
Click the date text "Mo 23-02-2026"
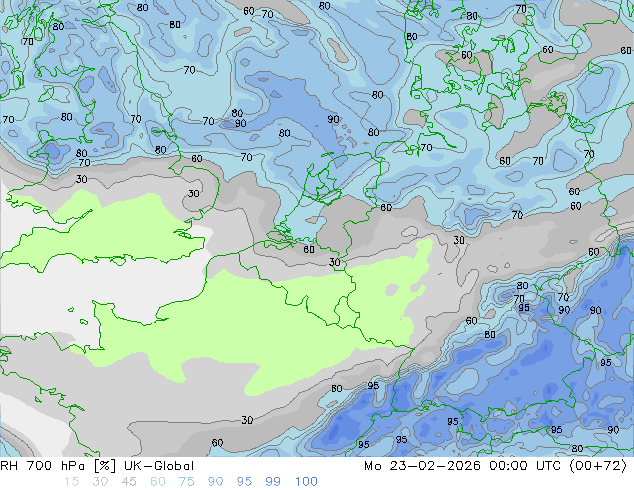pyautogui.click(x=422, y=466)
